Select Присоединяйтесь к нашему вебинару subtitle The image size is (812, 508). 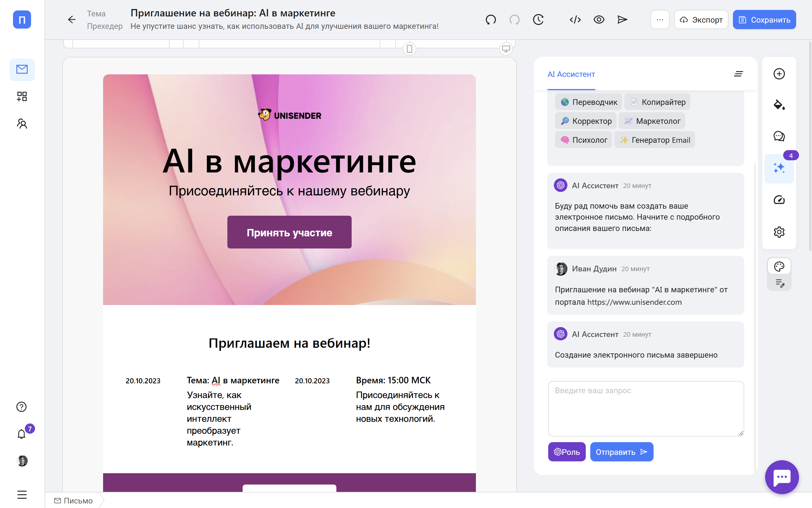[x=289, y=191]
